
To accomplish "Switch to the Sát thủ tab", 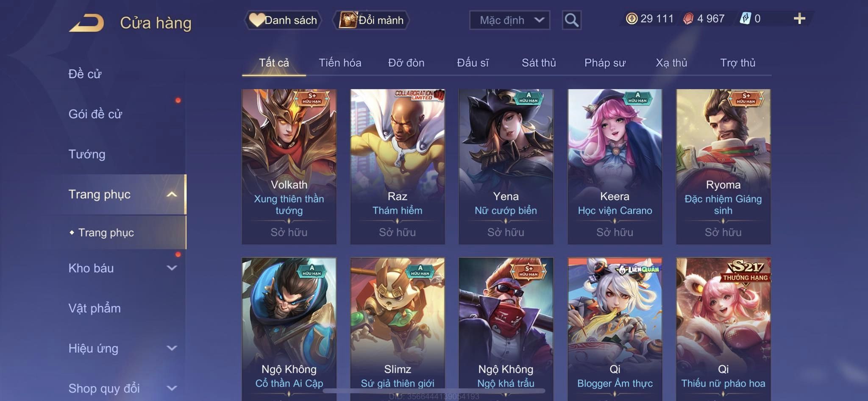I will click(539, 63).
